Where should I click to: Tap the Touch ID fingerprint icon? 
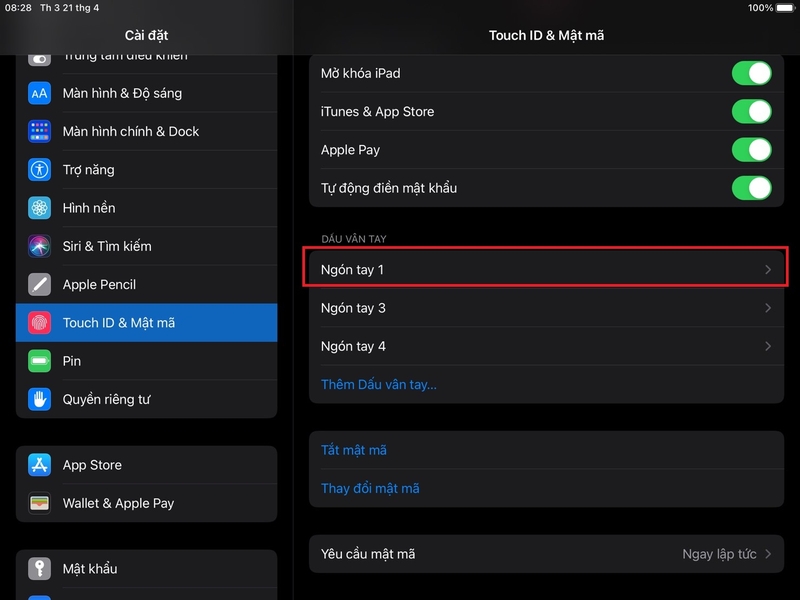[39, 323]
